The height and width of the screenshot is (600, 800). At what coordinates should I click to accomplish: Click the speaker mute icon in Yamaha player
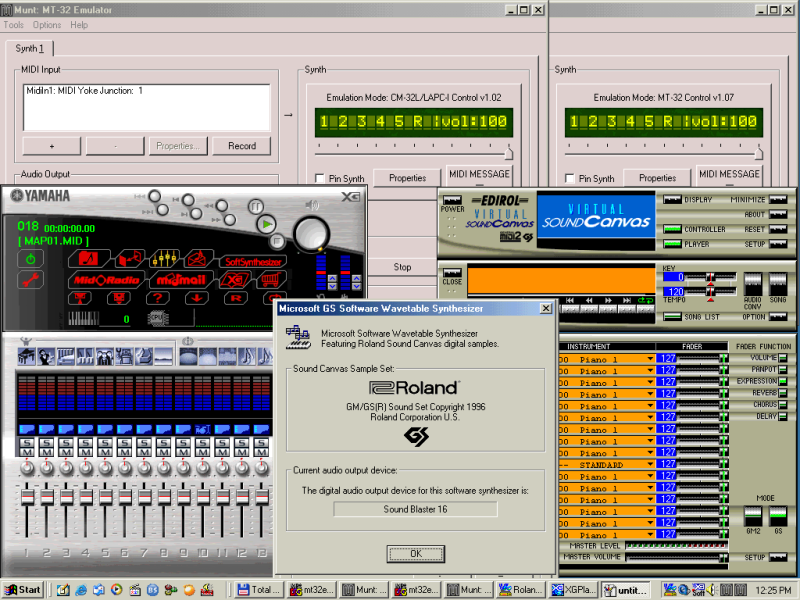tap(312, 205)
